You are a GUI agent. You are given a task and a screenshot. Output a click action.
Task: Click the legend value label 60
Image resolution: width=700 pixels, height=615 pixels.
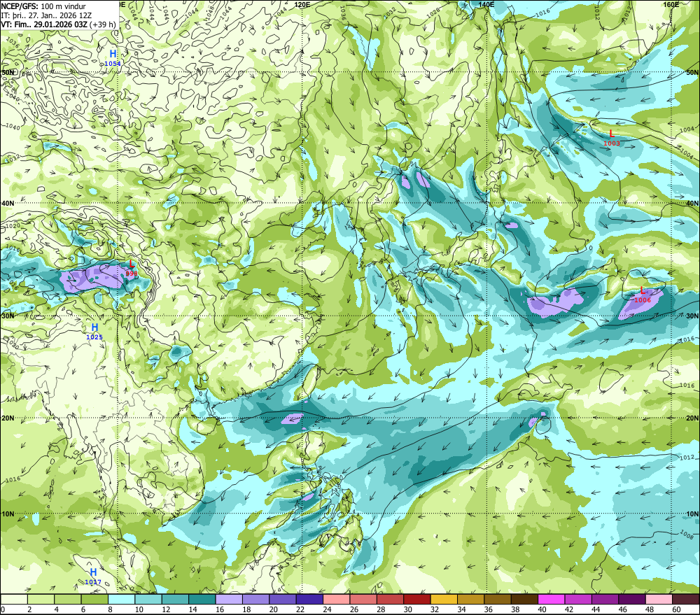coord(676,609)
